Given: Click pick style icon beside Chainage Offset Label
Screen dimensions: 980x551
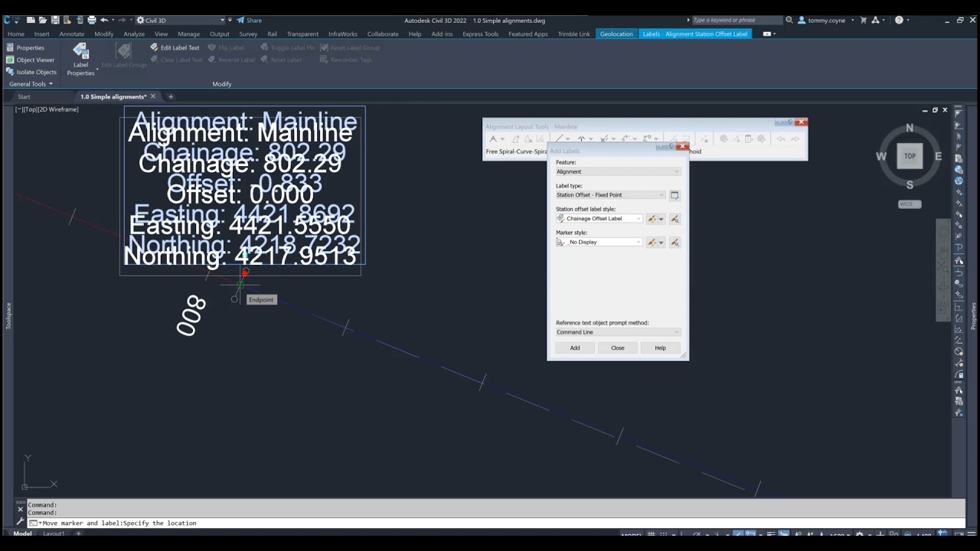Looking at the screenshot, I should pyautogui.click(x=675, y=219).
